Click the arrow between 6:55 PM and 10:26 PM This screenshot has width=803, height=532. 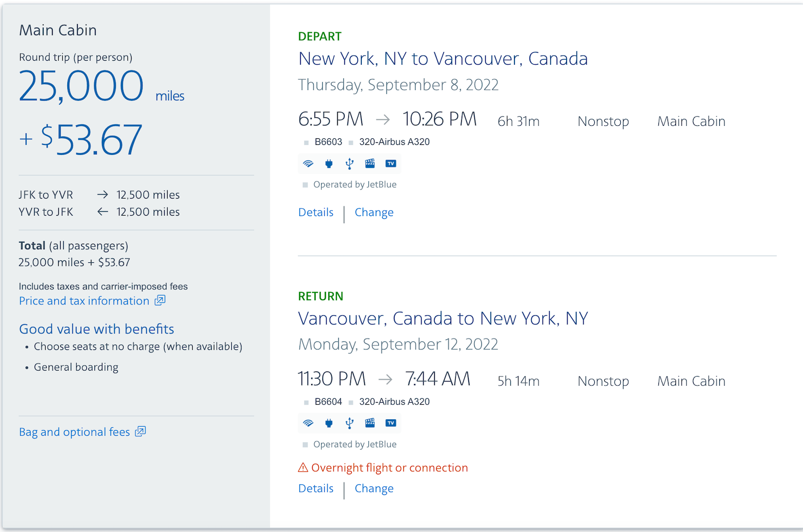tap(383, 119)
